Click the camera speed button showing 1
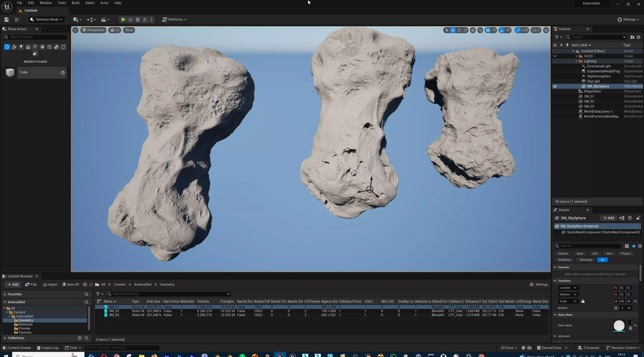The width and height of the screenshot is (644, 357). pos(536,30)
